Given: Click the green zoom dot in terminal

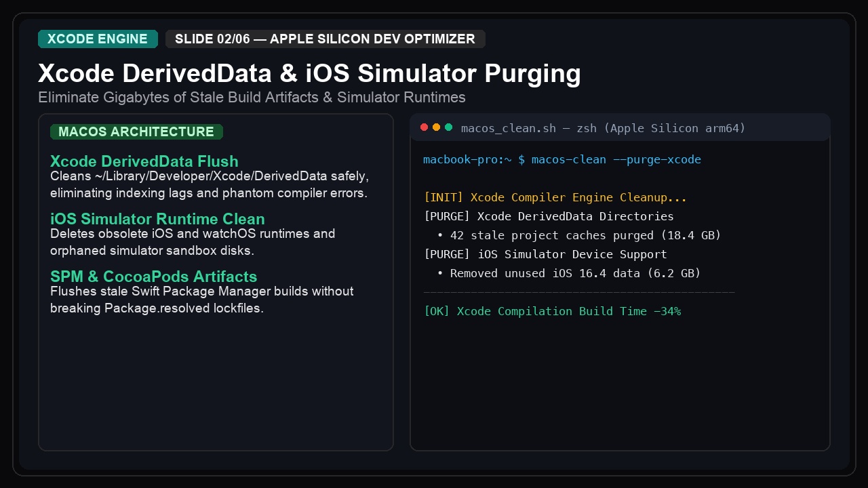Looking at the screenshot, I should [449, 127].
